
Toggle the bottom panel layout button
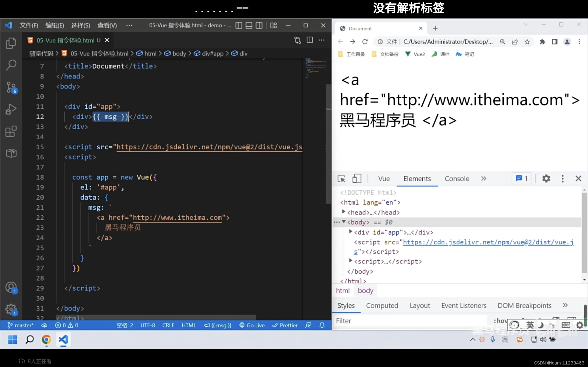(x=249, y=25)
